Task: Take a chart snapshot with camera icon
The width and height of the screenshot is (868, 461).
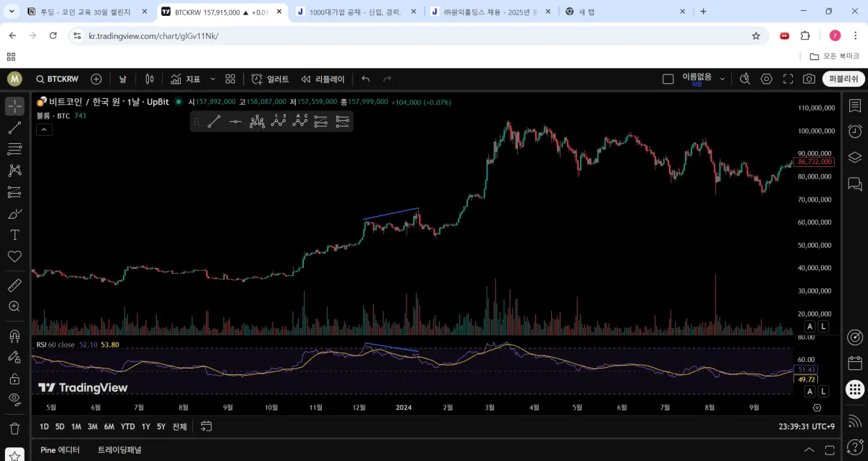Action: [809, 79]
